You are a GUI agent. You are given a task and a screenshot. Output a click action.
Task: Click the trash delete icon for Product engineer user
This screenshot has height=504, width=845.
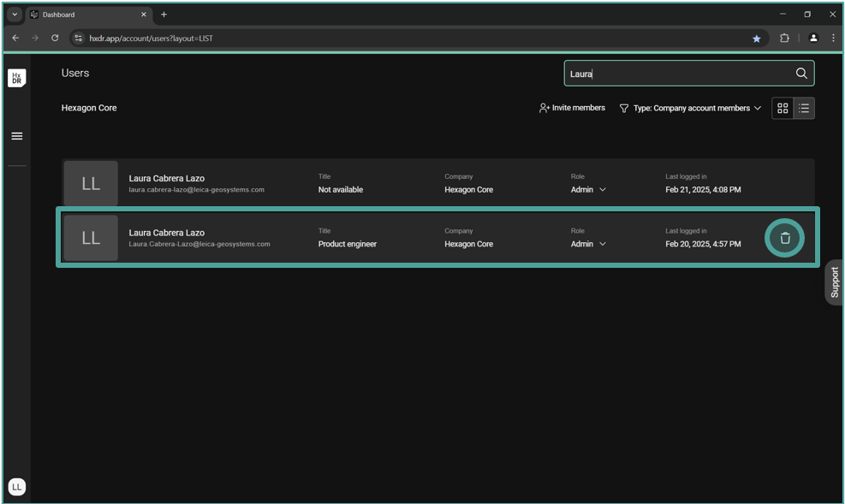tap(784, 238)
